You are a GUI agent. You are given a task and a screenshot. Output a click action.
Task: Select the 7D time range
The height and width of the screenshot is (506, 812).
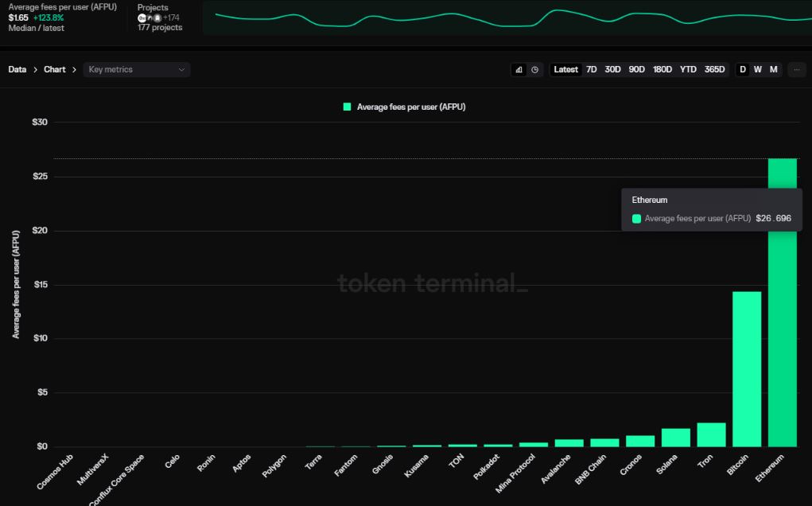(x=592, y=69)
